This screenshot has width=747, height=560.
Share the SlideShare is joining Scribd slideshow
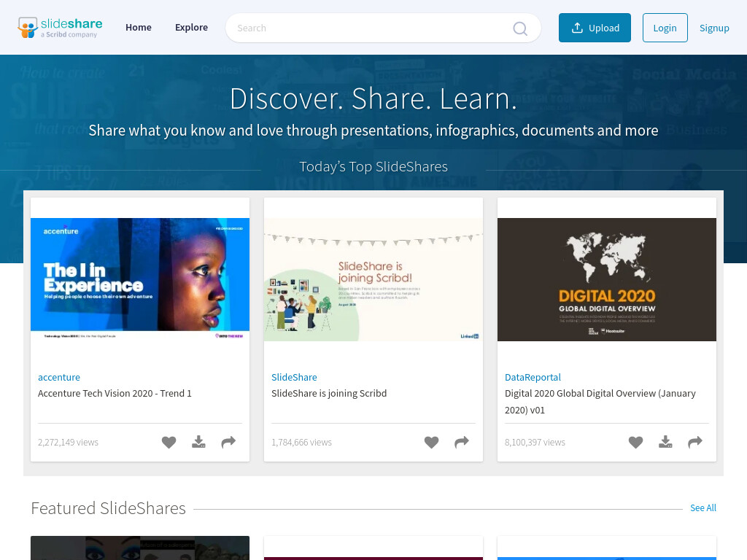click(462, 442)
